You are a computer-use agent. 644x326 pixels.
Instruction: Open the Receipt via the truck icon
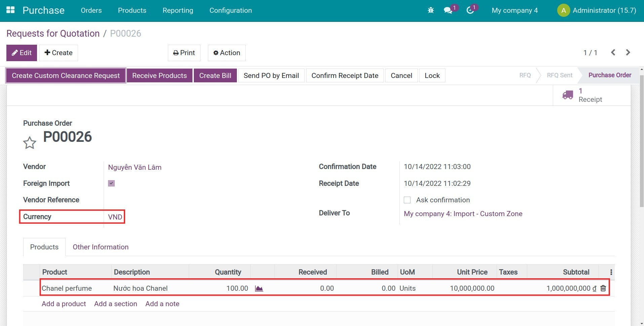[x=568, y=95]
